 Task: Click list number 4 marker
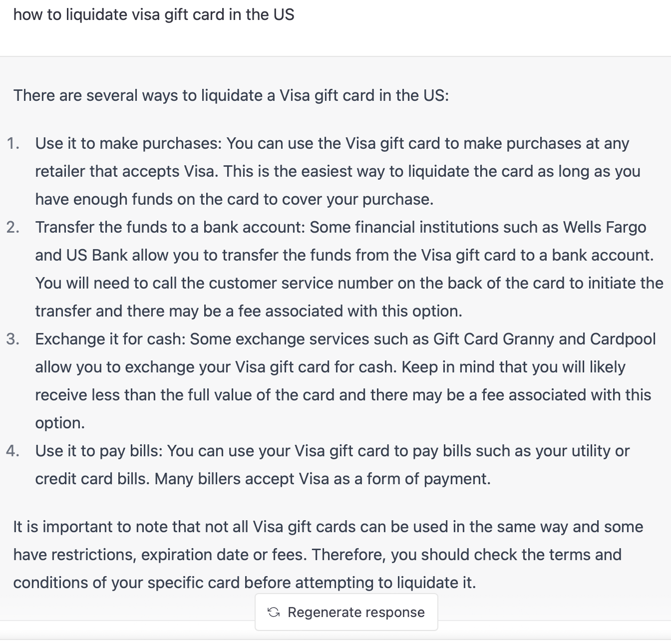click(x=13, y=451)
